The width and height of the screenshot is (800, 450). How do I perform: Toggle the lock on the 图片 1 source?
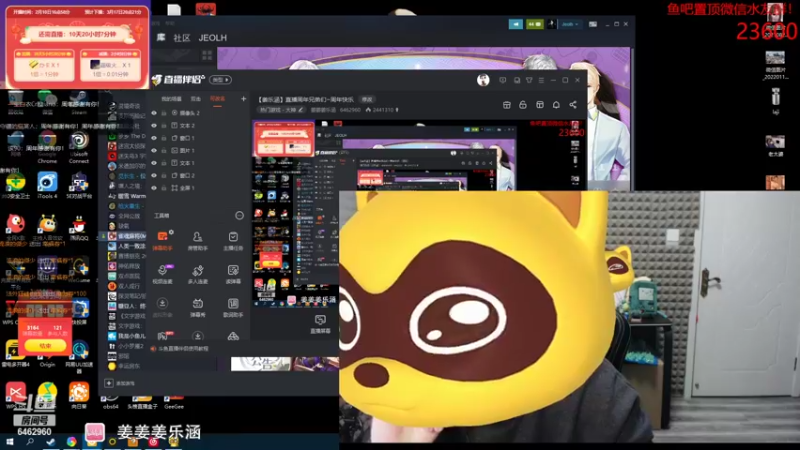click(164, 151)
